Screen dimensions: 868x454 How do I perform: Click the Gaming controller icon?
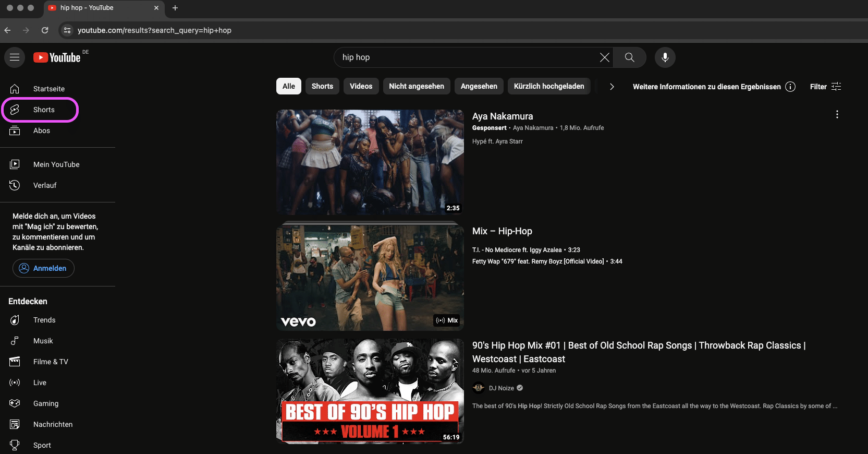15,403
